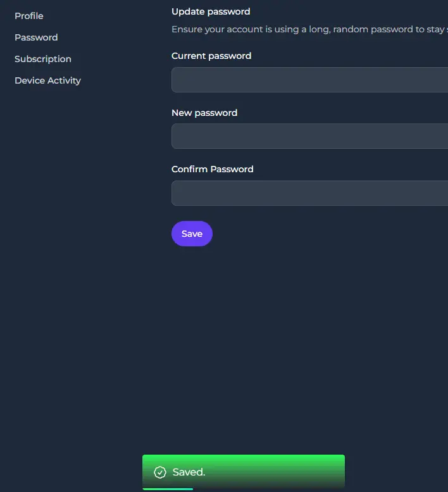Screen dimensions: 448x492
Task: Click the Update password heading
Action: 211,11
